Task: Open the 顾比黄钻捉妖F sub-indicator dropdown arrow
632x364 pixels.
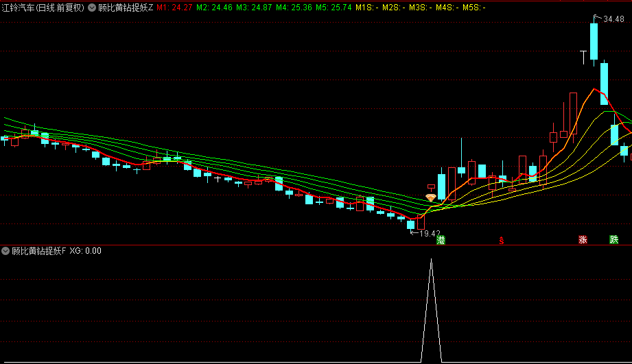Action: click(x=5, y=251)
